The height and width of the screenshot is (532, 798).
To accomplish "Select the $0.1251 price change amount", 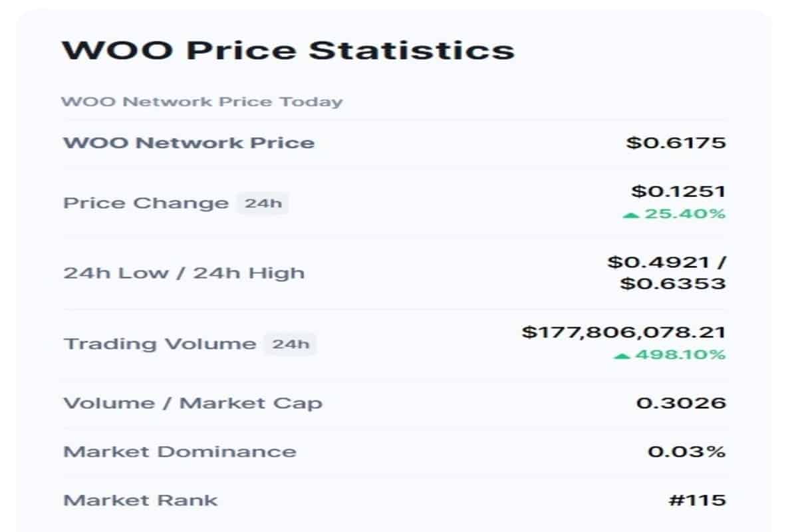I will [x=678, y=192].
